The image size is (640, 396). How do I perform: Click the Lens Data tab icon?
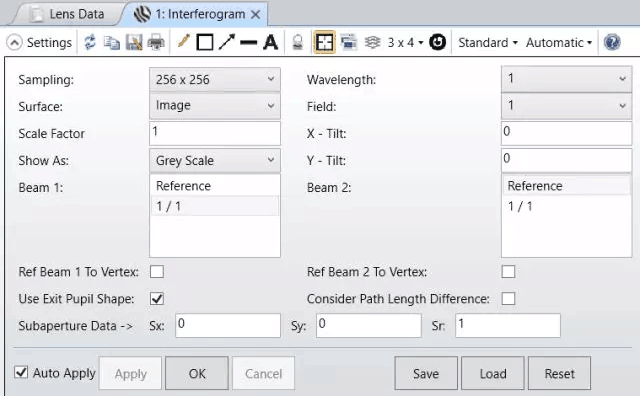[38, 14]
